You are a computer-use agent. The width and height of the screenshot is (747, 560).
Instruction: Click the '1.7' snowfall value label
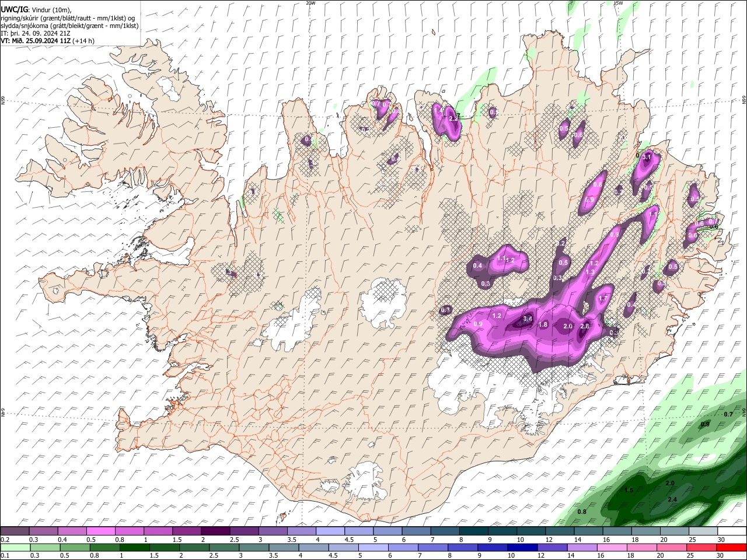tap(603, 298)
